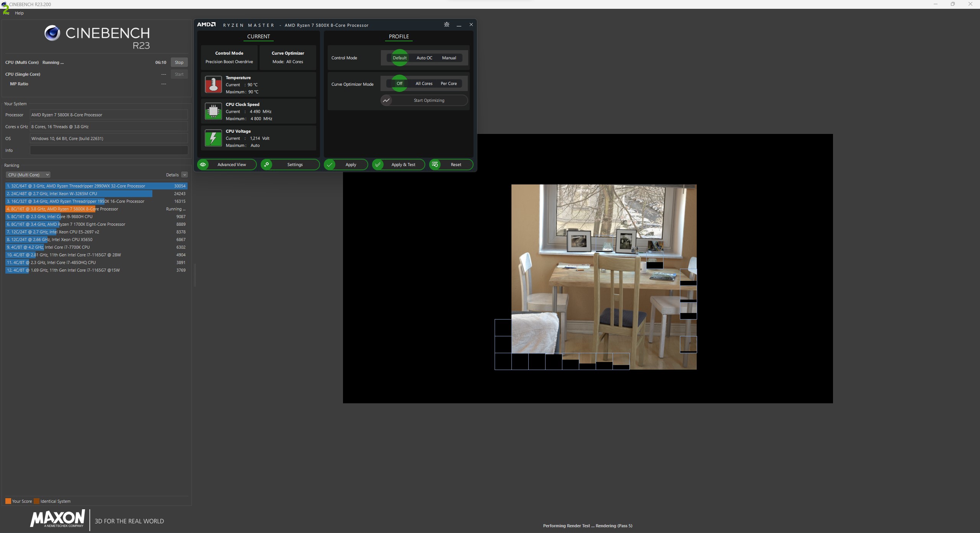
Task: Select Manual control mode
Action: [x=449, y=58]
